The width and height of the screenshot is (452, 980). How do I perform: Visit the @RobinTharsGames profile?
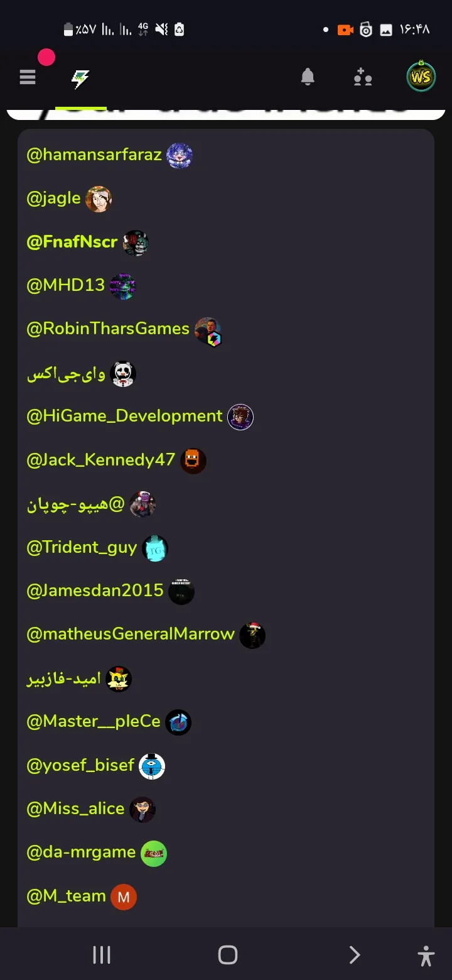(x=108, y=329)
